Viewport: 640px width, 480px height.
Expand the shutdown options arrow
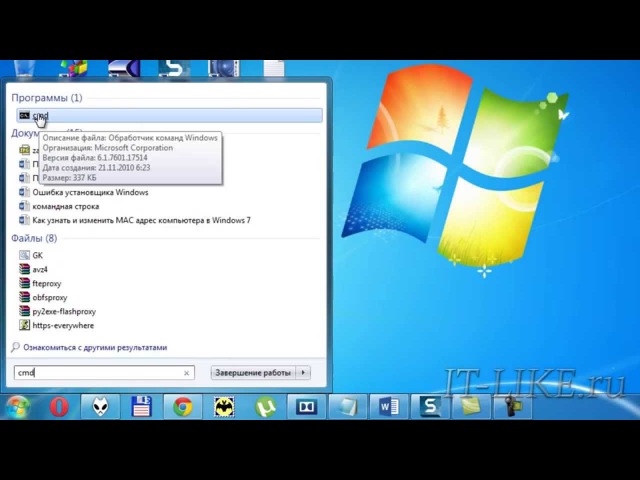(303, 373)
